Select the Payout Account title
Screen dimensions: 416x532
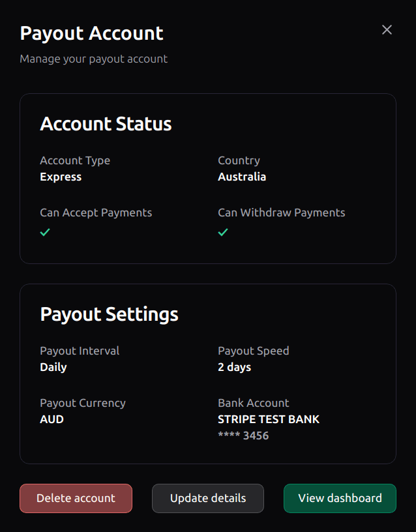(92, 33)
